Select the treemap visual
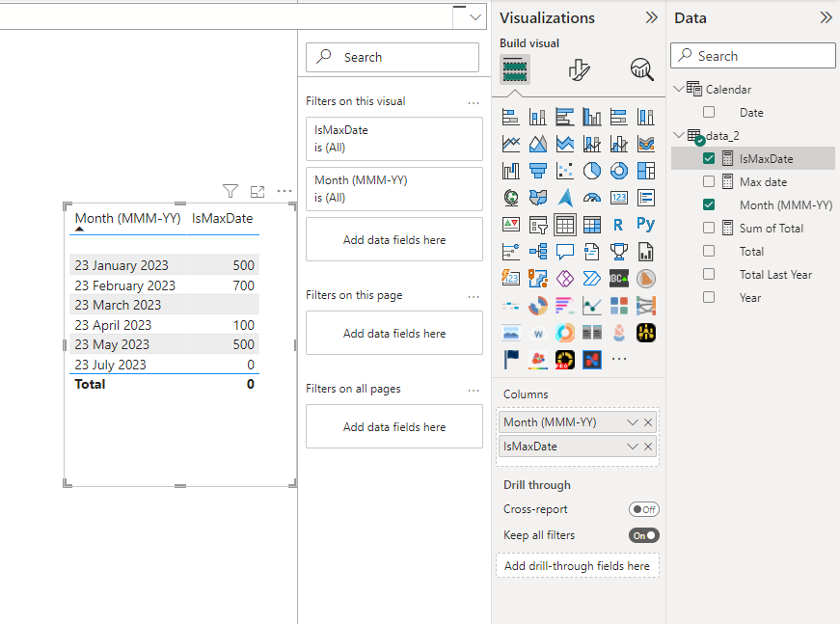This screenshot has height=624, width=840. [x=646, y=171]
